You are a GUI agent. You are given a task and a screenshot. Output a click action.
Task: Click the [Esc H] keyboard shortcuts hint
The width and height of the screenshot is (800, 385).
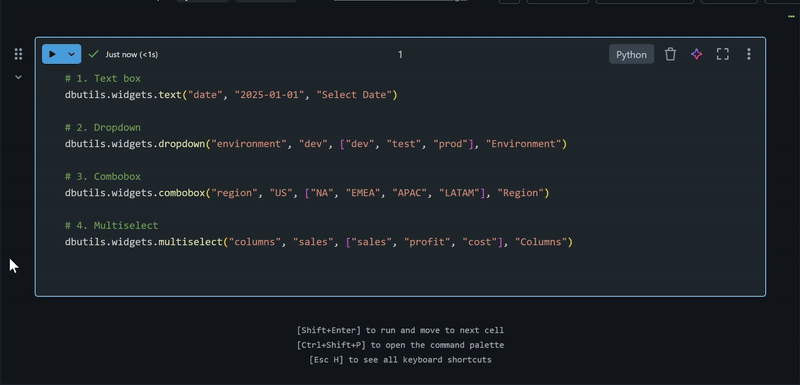pyautogui.click(x=400, y=360)
